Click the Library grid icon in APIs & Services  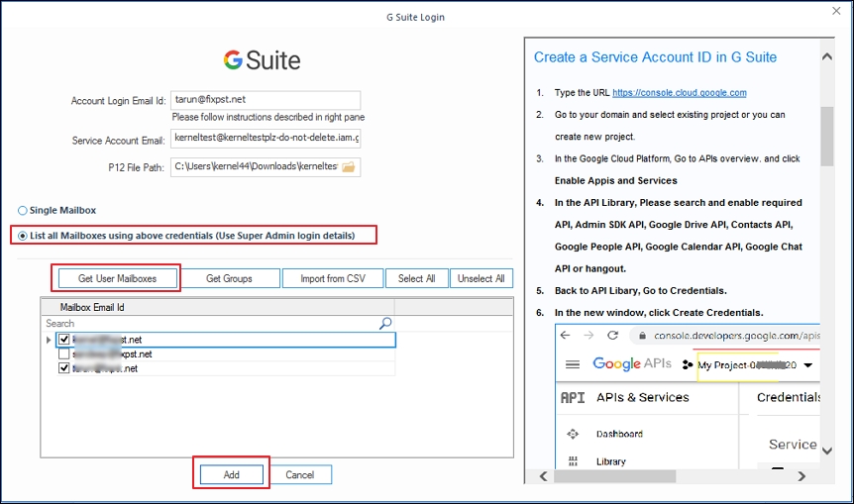[573, 461]
